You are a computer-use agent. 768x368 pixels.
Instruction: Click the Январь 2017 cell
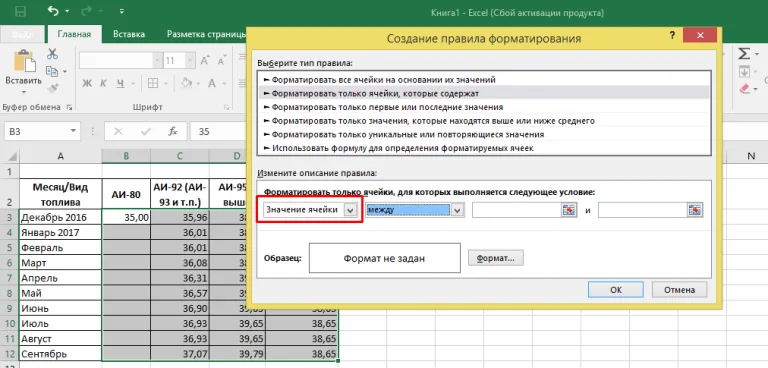pos(60,232)
